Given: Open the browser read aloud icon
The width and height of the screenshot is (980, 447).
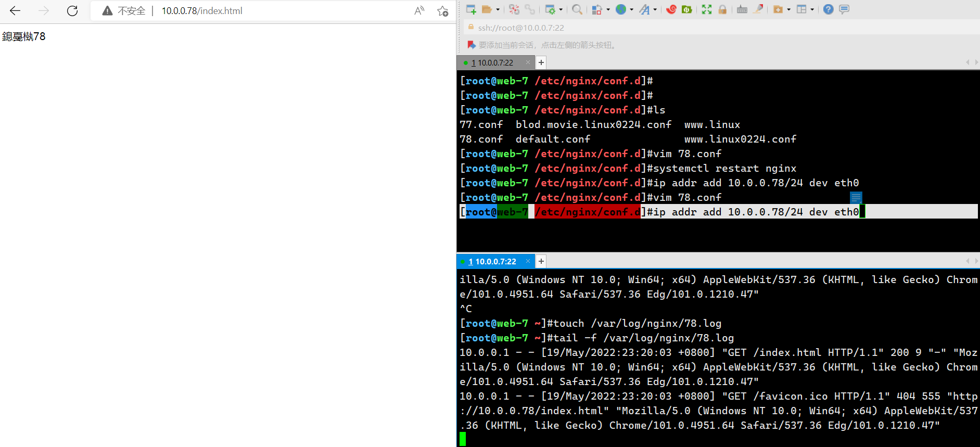Looking at the screenshot, I should pyautogui.click(x=419, y=11).
